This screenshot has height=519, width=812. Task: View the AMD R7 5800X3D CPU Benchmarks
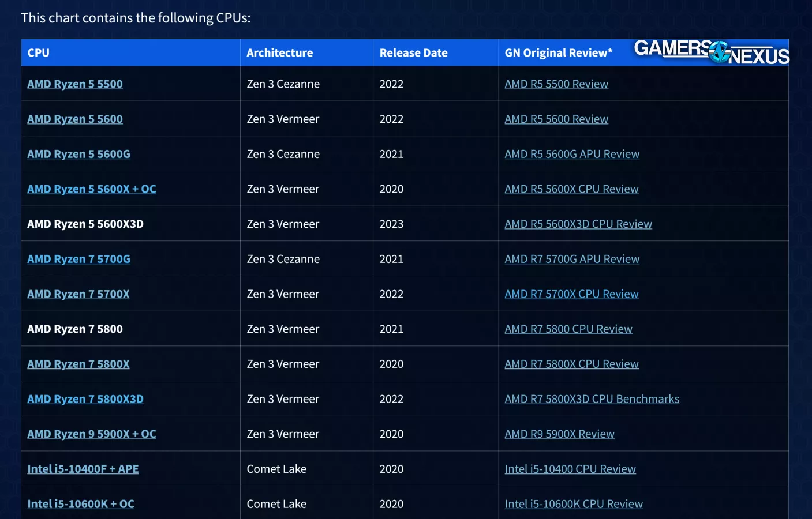point(592,399)
